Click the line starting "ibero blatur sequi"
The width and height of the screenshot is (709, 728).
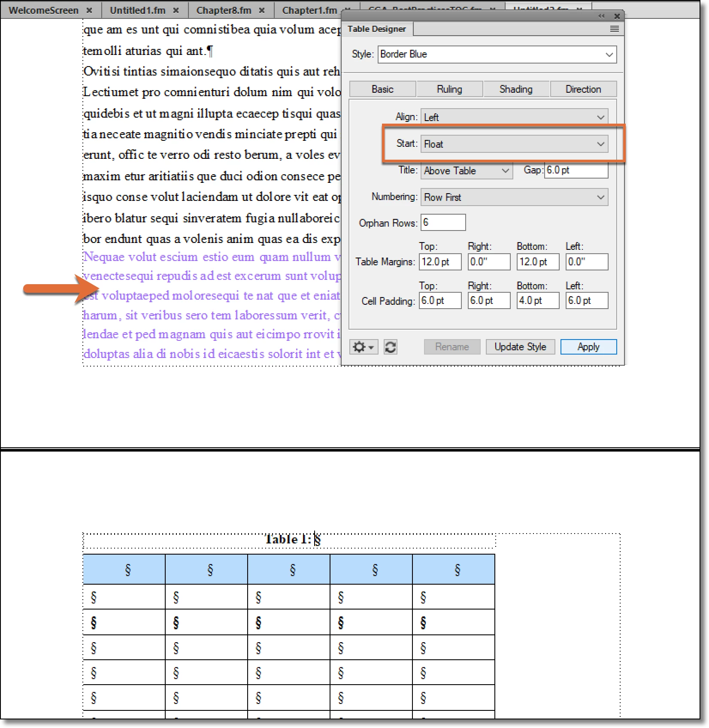pos(212,218)
